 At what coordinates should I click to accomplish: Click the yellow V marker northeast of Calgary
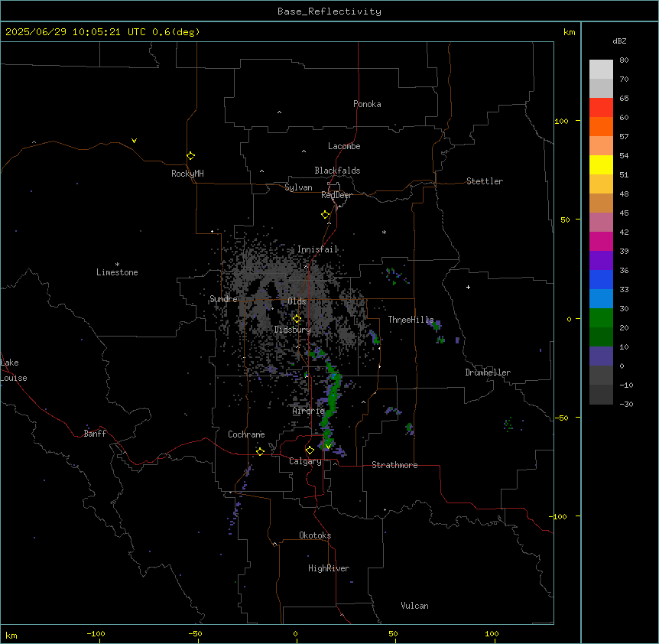tap(328, 446)
